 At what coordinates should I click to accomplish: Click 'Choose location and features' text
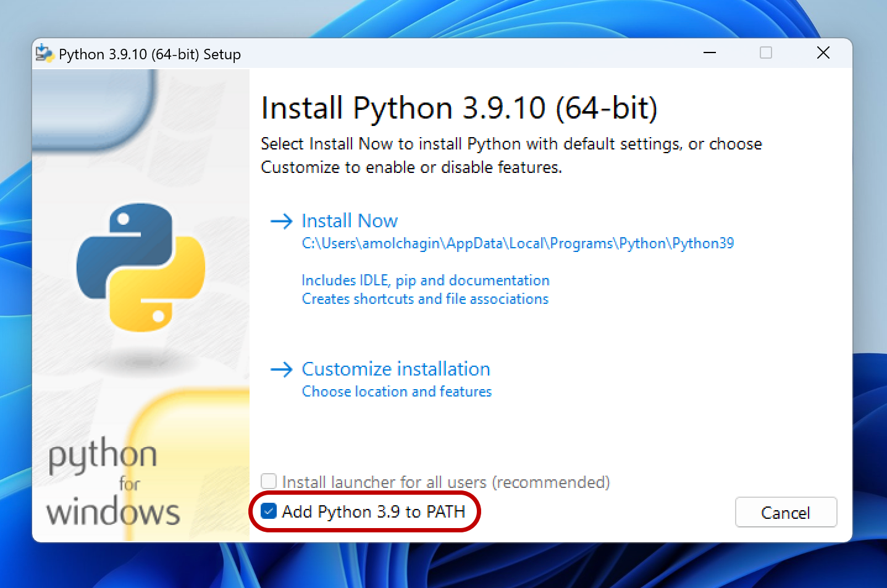[397, 392]
